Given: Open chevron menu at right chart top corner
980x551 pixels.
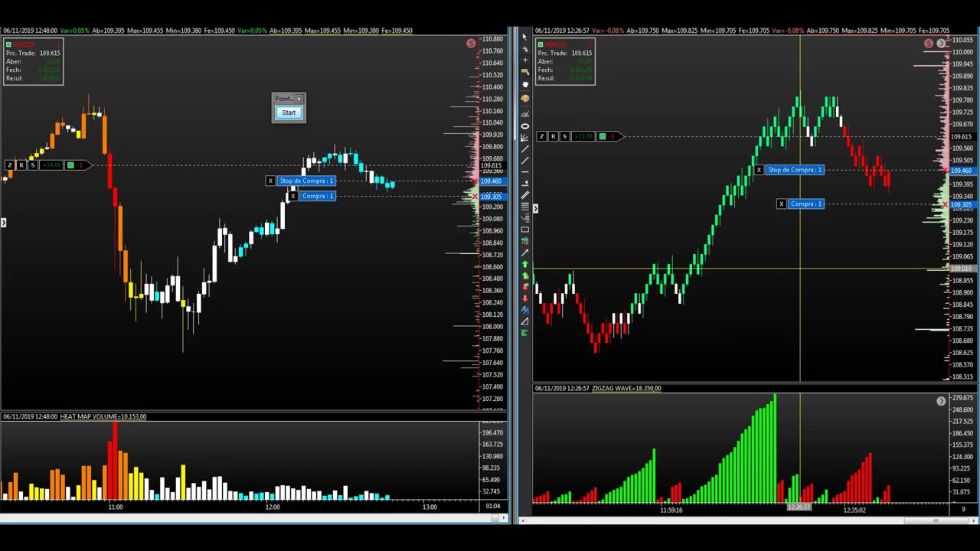Looking at the screenshot, I should [x=941, y=44].
